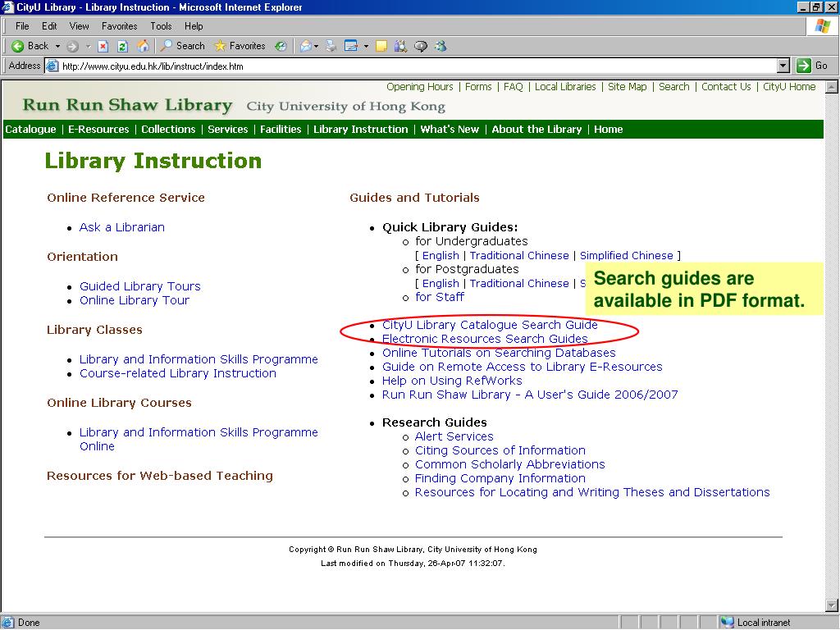Expand the address bar dropdown
This screenshot has width=840, height=630.
tap(783, 66)
